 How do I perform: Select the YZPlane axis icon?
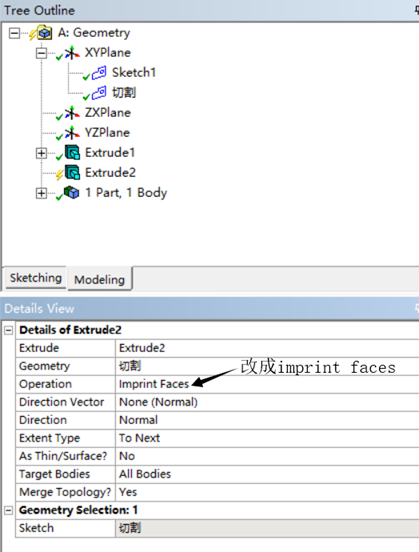[72, 133]
